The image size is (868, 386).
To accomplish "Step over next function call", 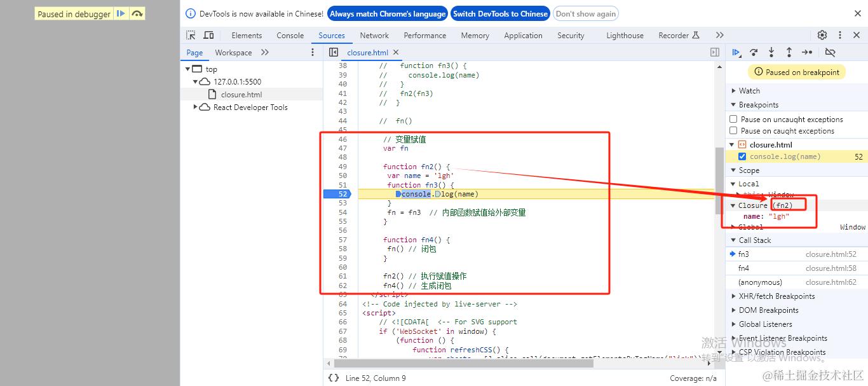I will 754,53.
